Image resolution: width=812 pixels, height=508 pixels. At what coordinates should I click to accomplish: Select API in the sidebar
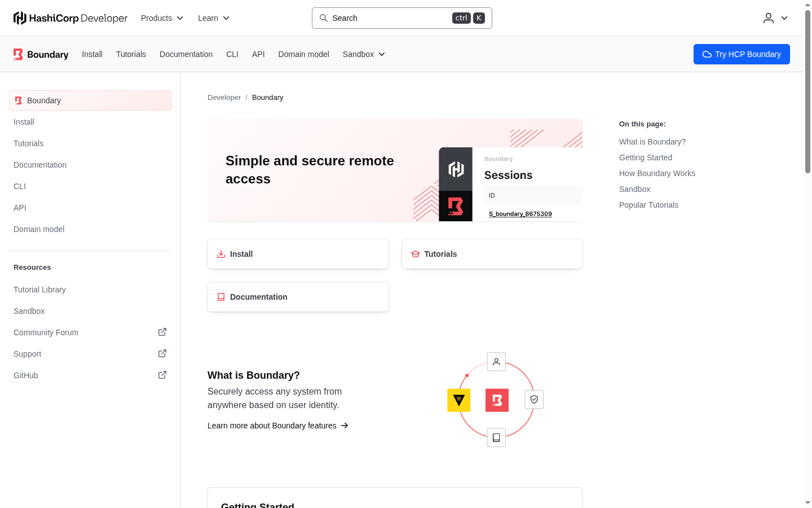coord(90,208)
